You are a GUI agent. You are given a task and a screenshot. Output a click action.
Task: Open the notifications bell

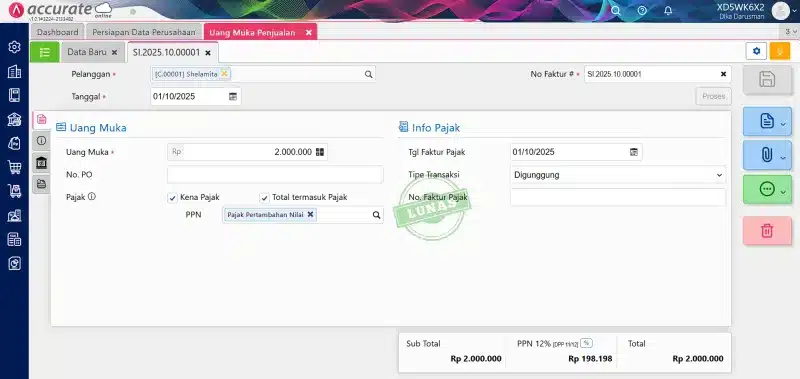668,10
